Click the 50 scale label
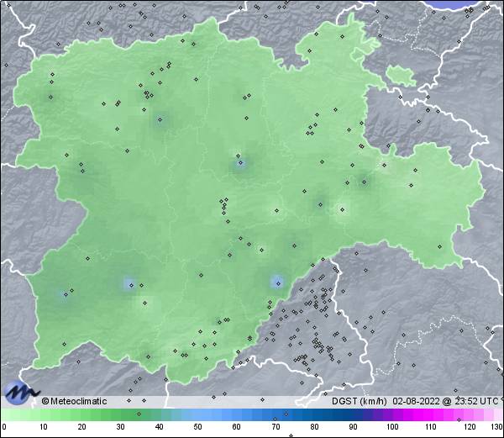The height and width of the screenshot is (438, 504). (197, 427)
